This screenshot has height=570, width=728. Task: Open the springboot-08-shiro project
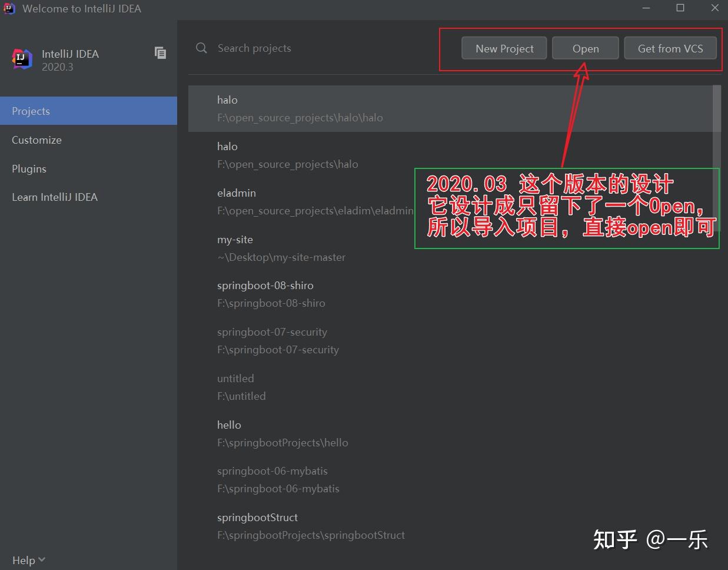(x=450, y=294)
